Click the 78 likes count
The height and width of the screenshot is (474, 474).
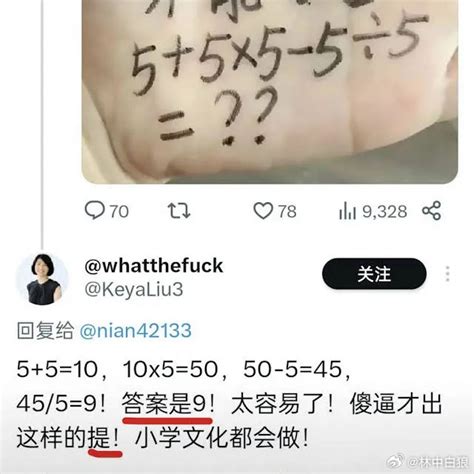click(287, 211)
